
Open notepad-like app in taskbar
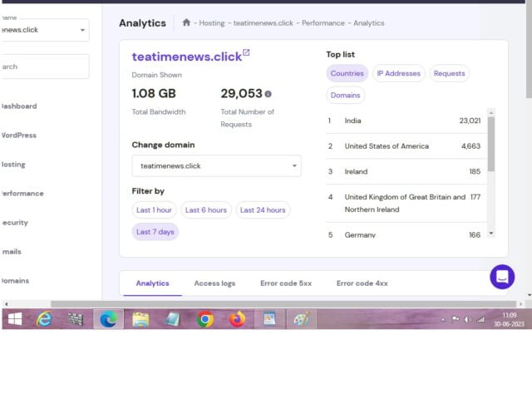pyautogui.click(x=172, y=319)
